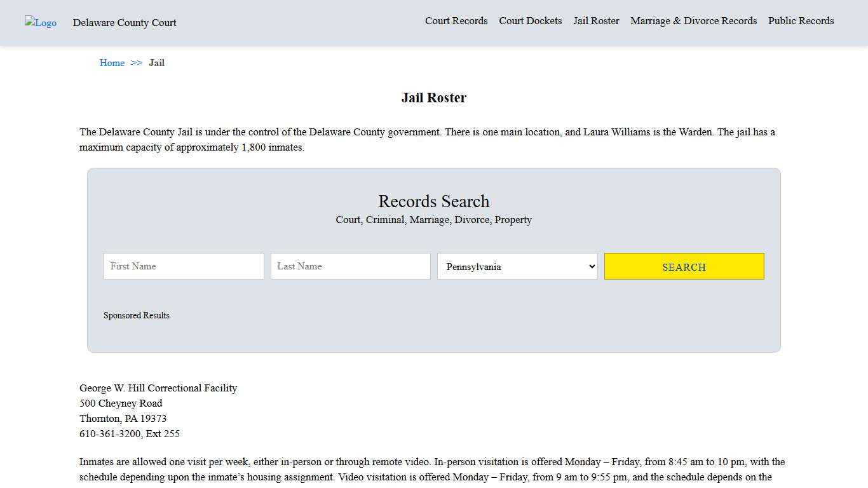The height and width of the screenshot is (488, 868).
Task: Click the Home breadcrumb link
Action: point(112,63)
